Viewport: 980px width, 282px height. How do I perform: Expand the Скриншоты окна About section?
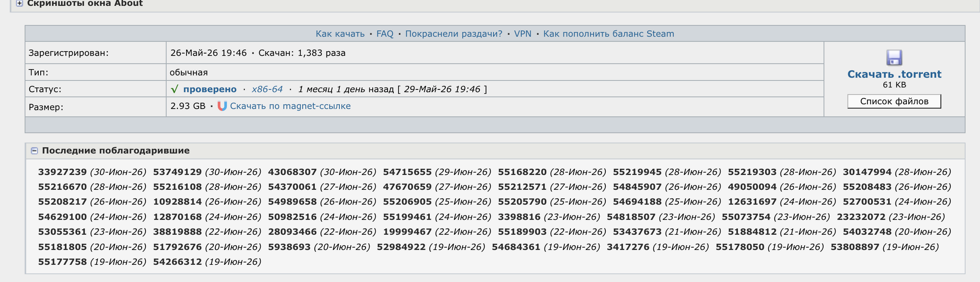[x=20, y=3]
